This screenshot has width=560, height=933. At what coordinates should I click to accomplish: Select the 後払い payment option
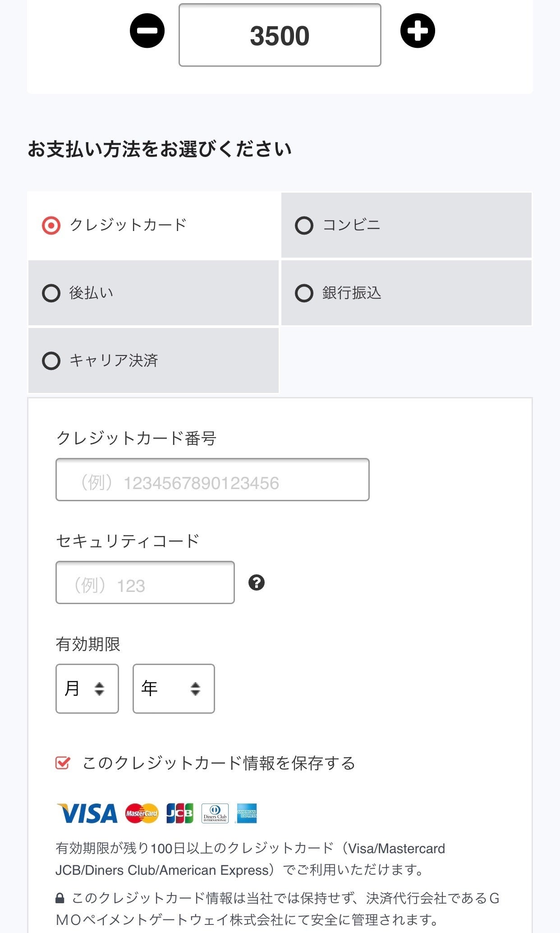tap(51, 293)
